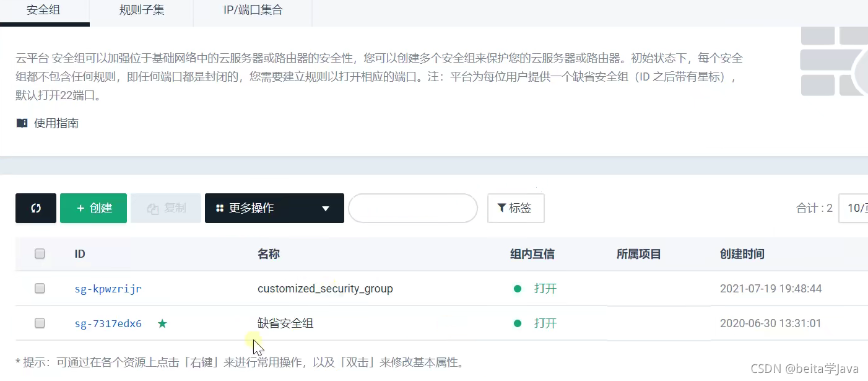Click the search input field
Screen dimensions: 868x381
pos(413,208)
